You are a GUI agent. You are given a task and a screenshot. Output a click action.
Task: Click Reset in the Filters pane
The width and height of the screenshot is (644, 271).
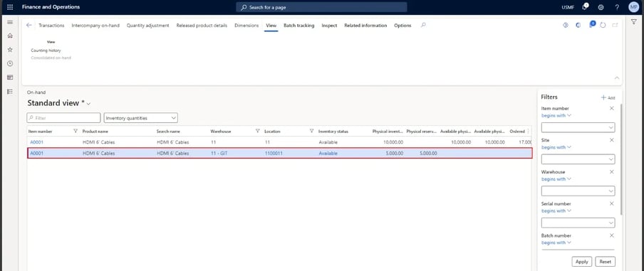pos(605,262)
